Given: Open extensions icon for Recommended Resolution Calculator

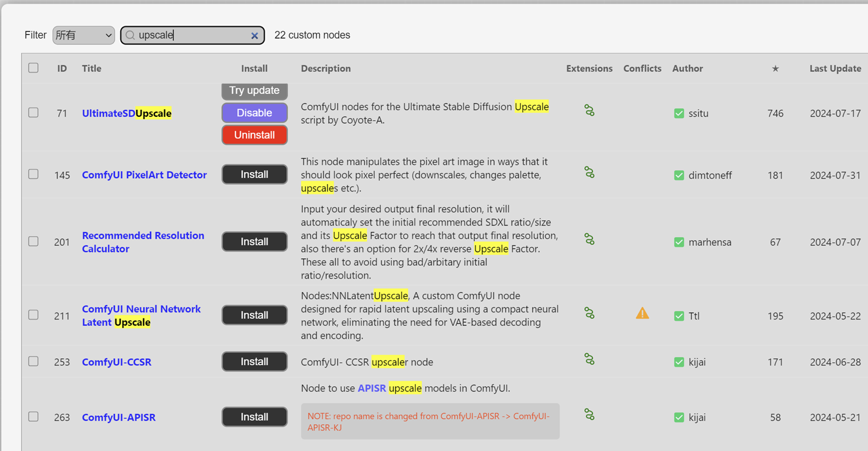Looking at the screenshot, I should [x=589, y=240].
